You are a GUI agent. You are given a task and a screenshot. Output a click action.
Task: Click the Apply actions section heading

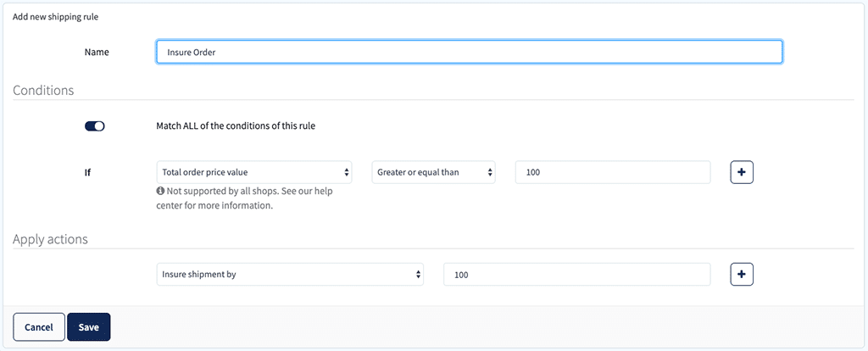tap(50, 240)
